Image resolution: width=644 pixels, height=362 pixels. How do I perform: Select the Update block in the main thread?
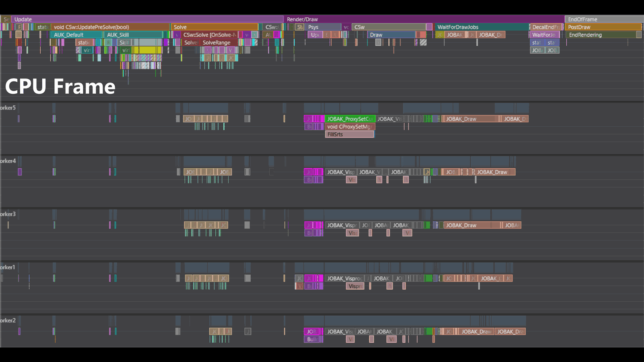147,19
